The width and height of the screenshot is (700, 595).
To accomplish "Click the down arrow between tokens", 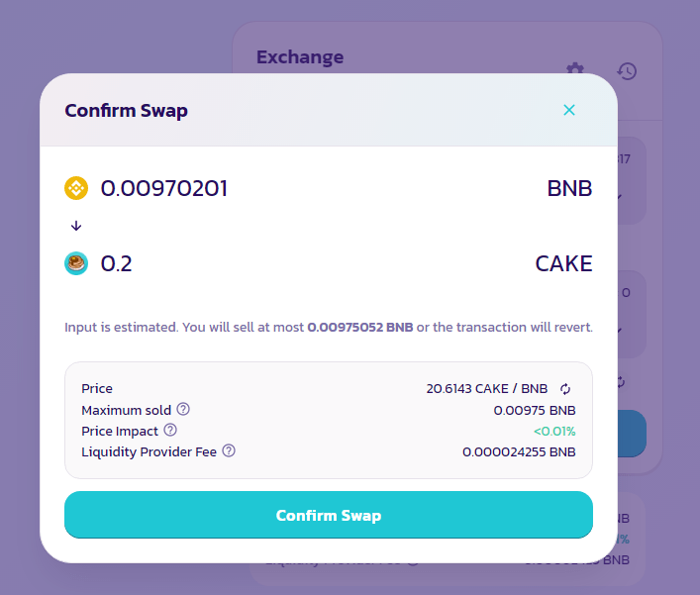I will coord(76,226).
